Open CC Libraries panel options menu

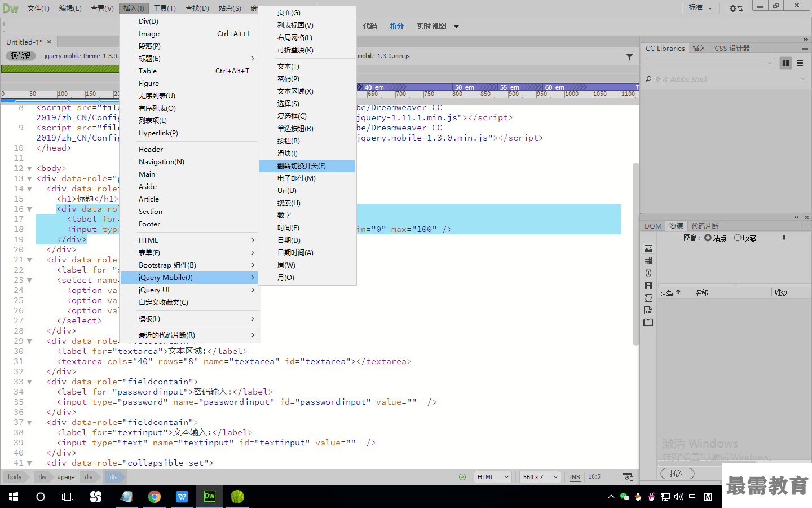tap(805, 48)
